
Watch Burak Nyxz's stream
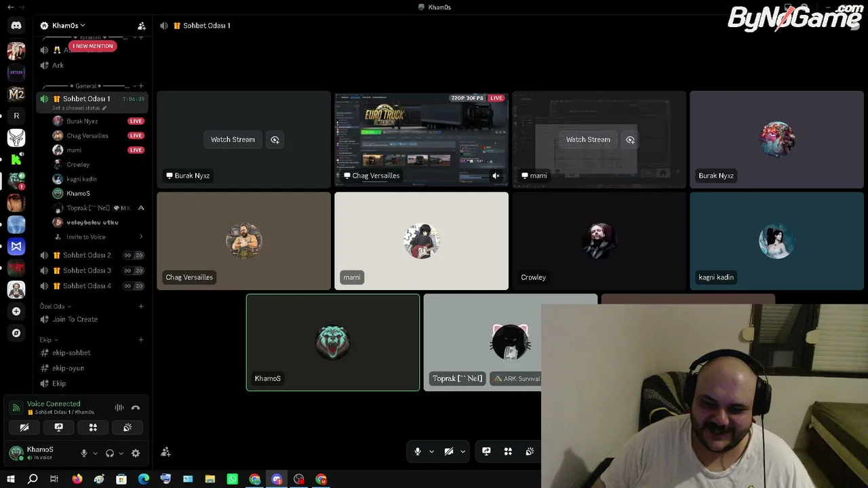pyautogui.click(x=233, y=140)
